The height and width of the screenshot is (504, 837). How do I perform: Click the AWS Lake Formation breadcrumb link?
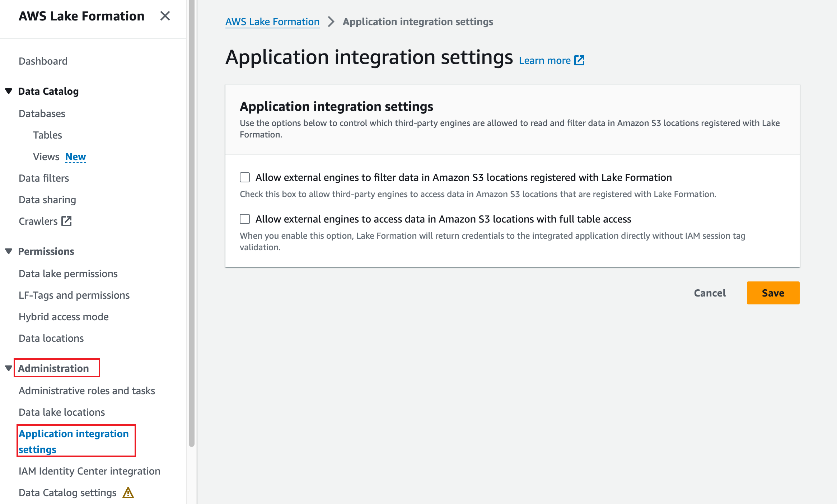pos(272,22)
